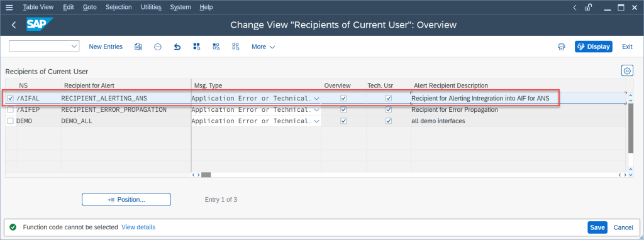
Task: Click the Deselect All icon
Action: 235,46
